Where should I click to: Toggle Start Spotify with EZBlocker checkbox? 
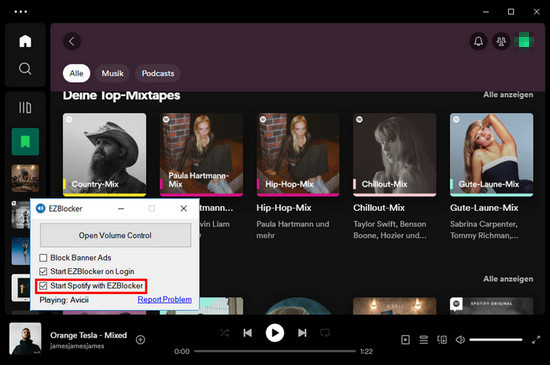(x=43, y=286)
